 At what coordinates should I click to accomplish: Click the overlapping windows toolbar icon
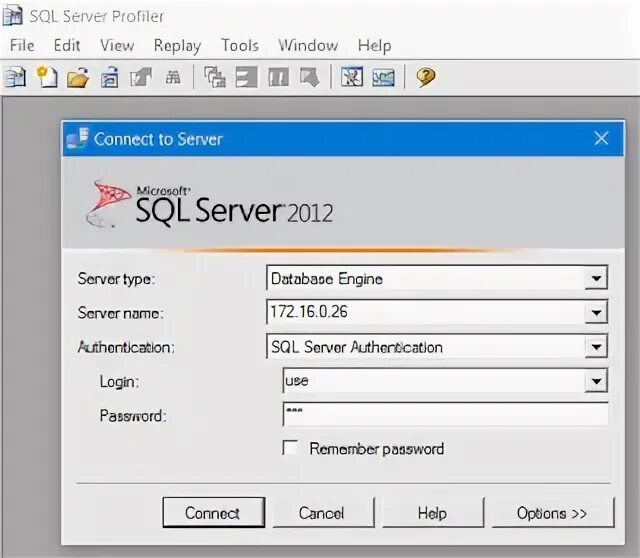click(215, 77)
